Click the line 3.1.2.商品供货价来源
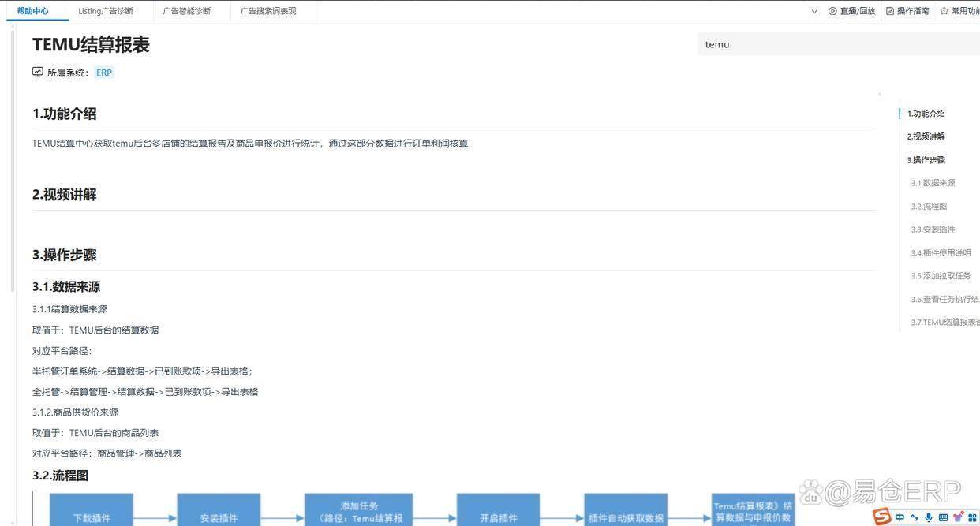Viewport: 980px width, 526px height. [x=76, y=412]
